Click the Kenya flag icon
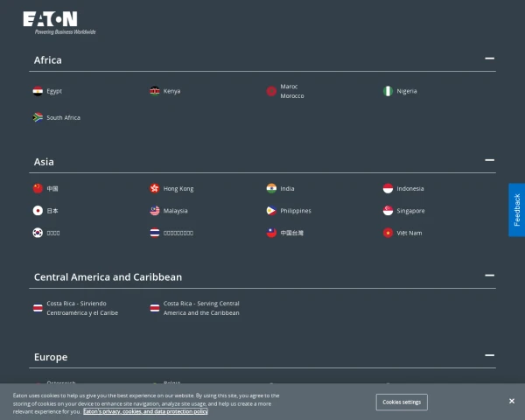 (x=155, y=91)
